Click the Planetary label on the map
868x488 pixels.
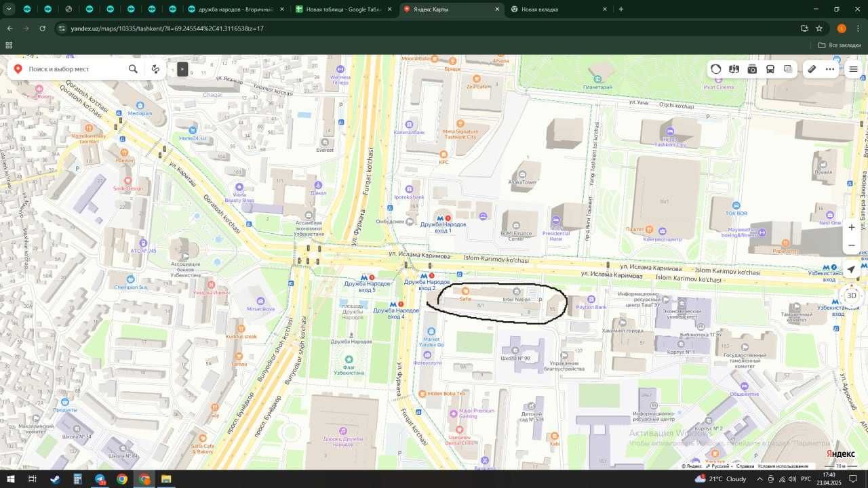pos(597,87)
